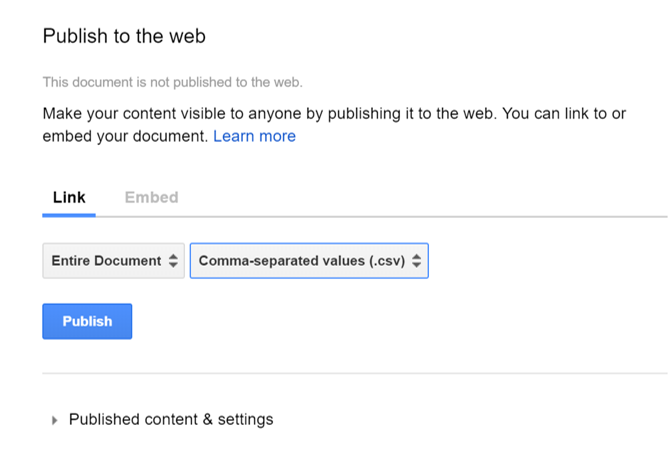670x457 pixels.
Task: Open the Entire Document dropdown
Action: point(113,261)
